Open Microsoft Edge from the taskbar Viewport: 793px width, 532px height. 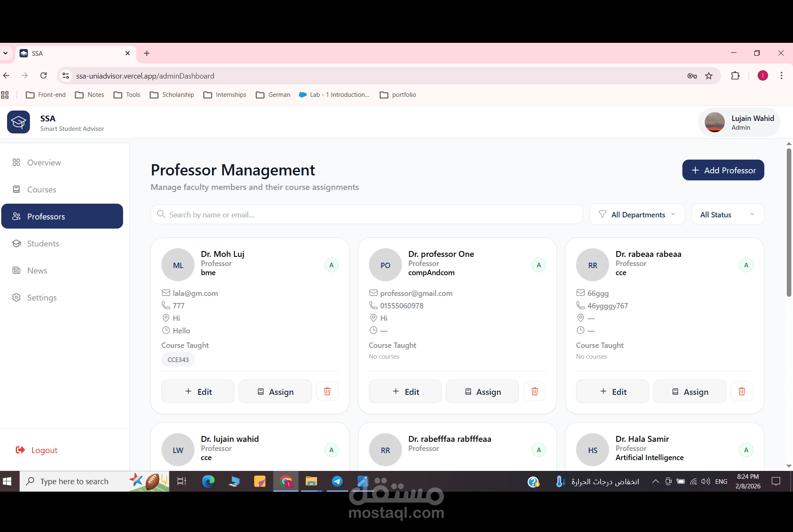208,481
